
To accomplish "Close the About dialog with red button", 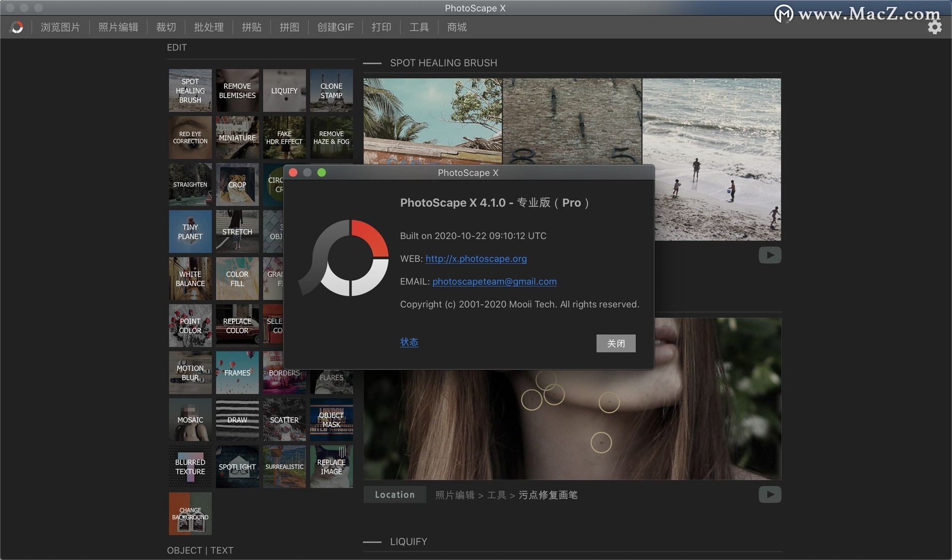I will tap(293, 172).
